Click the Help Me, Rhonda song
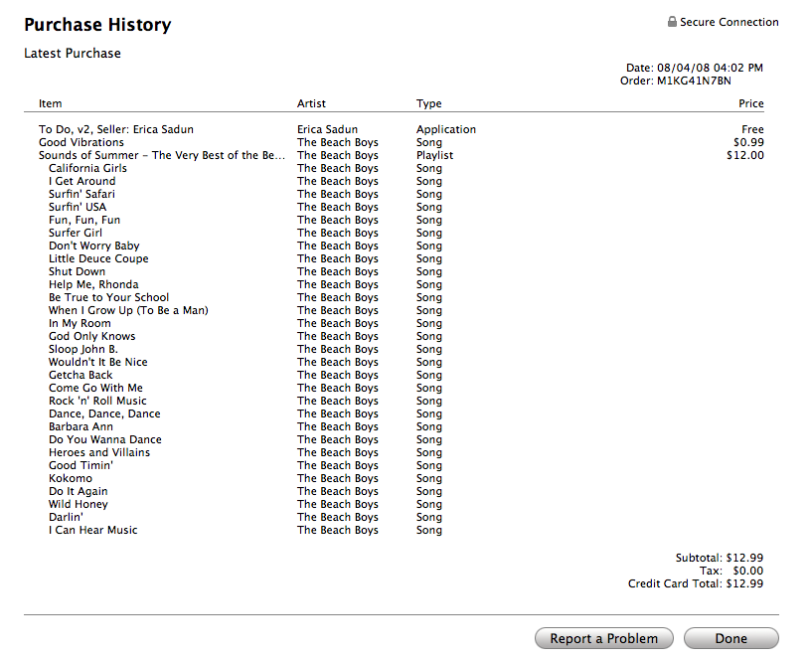This screenshot has width=812, height=660. (93, 284)
